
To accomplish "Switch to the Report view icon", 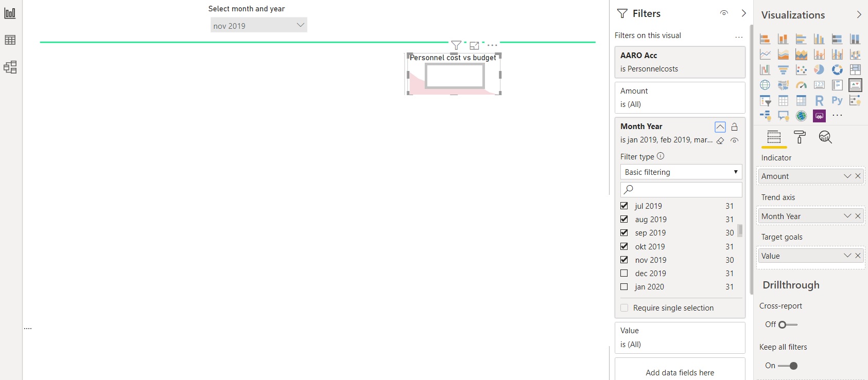I will [x=10, y=13].
